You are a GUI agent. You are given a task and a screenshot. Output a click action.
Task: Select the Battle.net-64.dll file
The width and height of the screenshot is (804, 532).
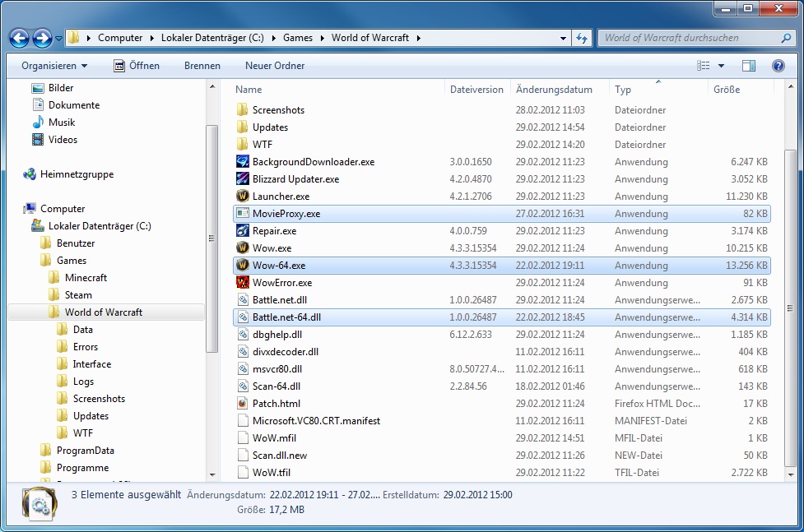click(x=502, y=317)
